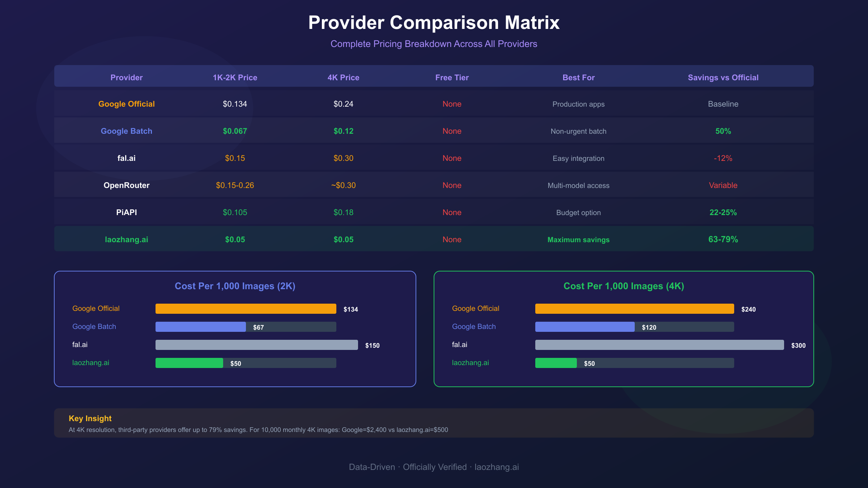Click the 63-79% savings value
Image resolution: width=868 pixels, height=488 pixels.
click(723, 239)
